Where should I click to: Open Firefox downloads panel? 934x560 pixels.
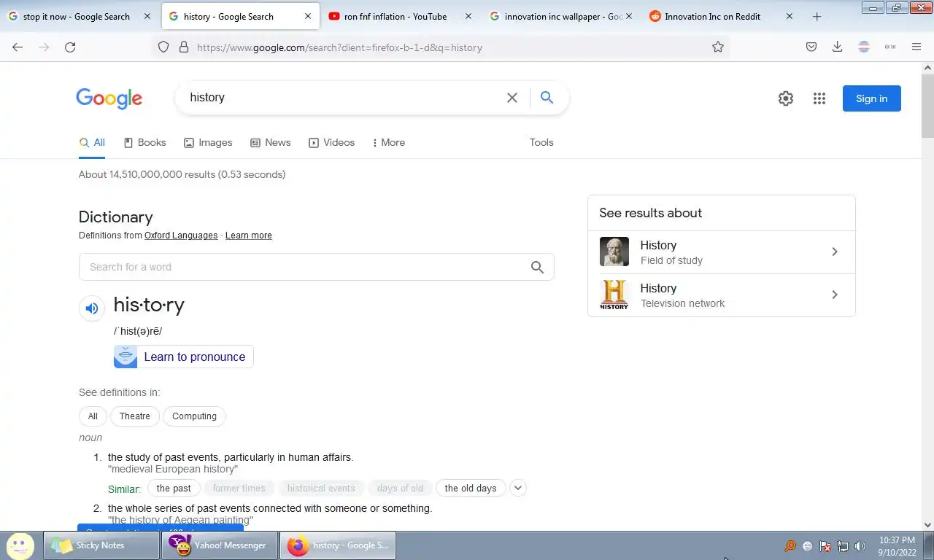coord(838,47)
